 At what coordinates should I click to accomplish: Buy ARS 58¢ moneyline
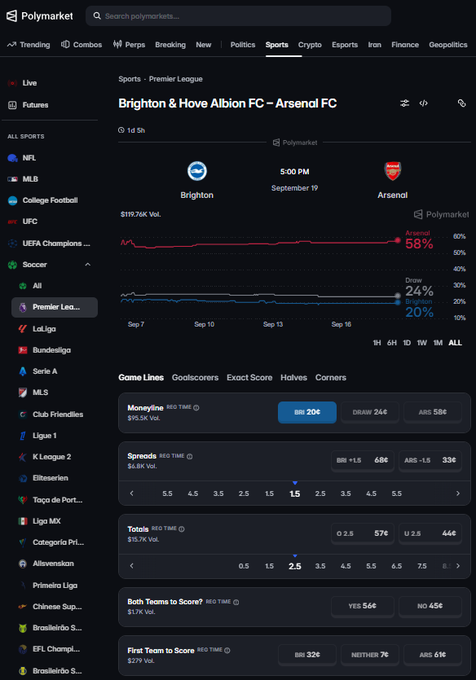[433, 412]
